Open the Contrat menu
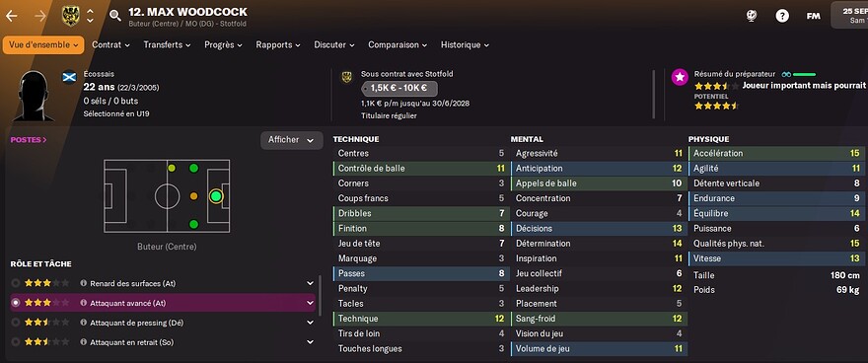The width and height of the screenshot is (868, 363). coord(110,44)
